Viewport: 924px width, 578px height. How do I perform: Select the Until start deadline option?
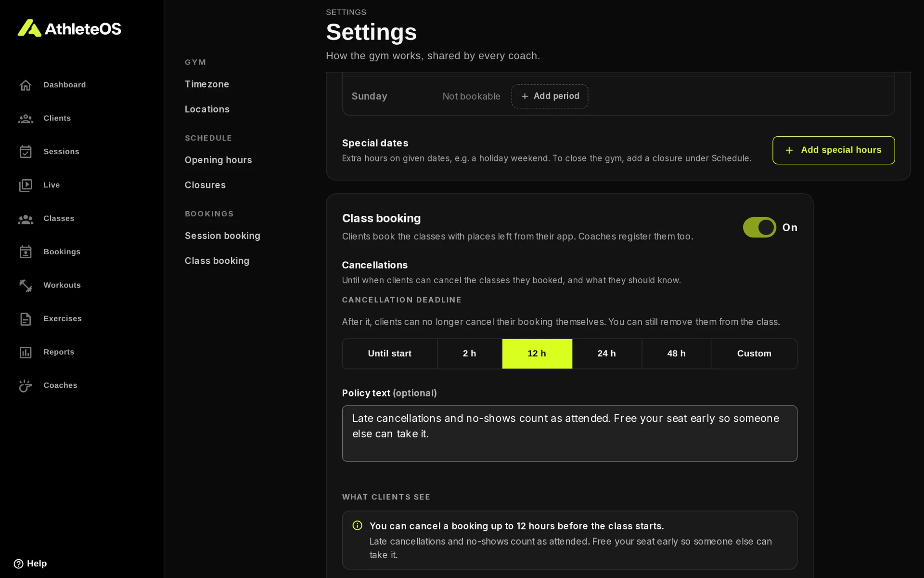point(389,354)
